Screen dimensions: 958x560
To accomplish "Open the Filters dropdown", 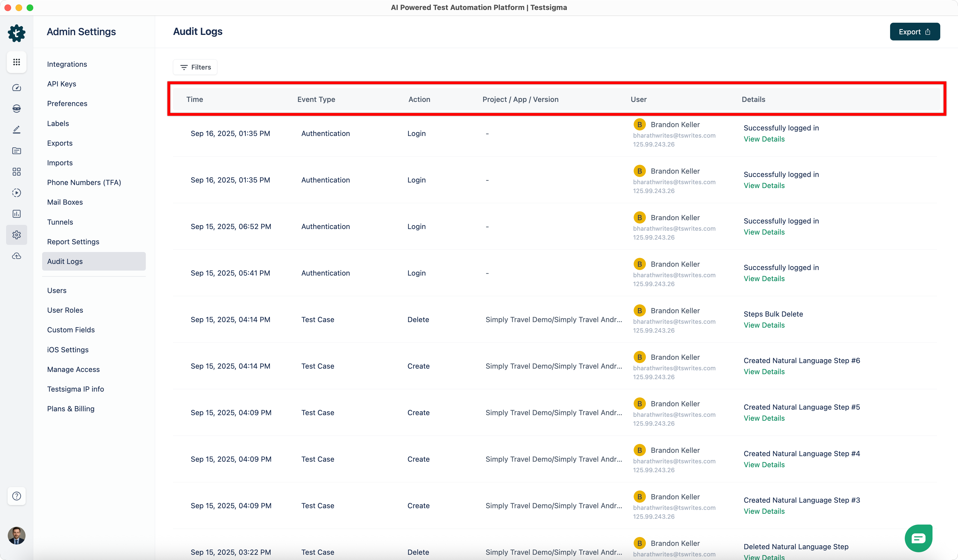I will (195, 67).
